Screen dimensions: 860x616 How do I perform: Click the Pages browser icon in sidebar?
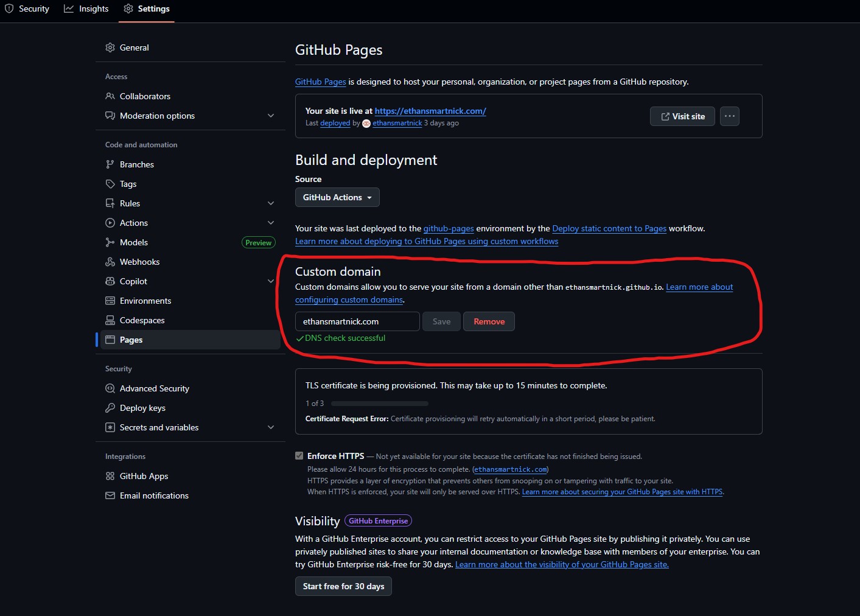coord(110,340)
